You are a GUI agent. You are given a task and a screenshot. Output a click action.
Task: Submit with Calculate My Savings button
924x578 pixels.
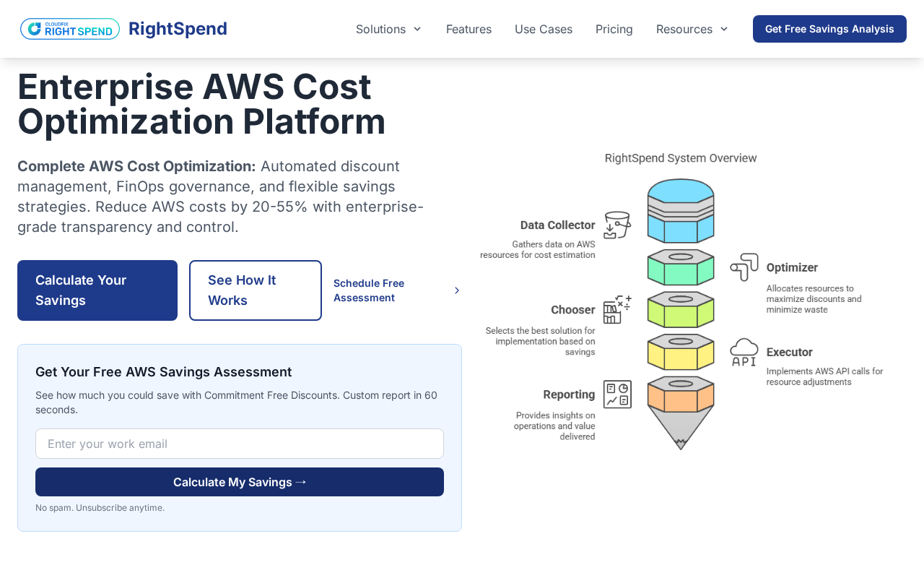240,482
